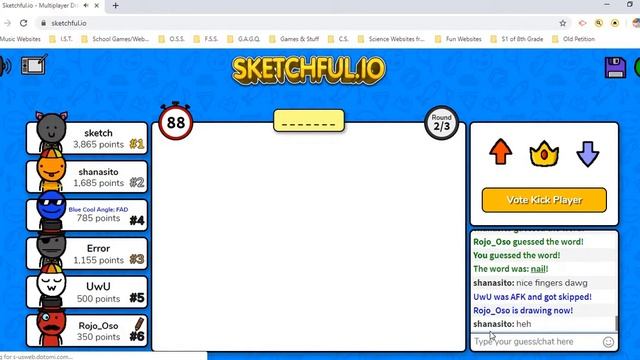This screenshot has height=360, width=640.
Task: Upvote the drawing with the orange arrow
Action: 500,152
